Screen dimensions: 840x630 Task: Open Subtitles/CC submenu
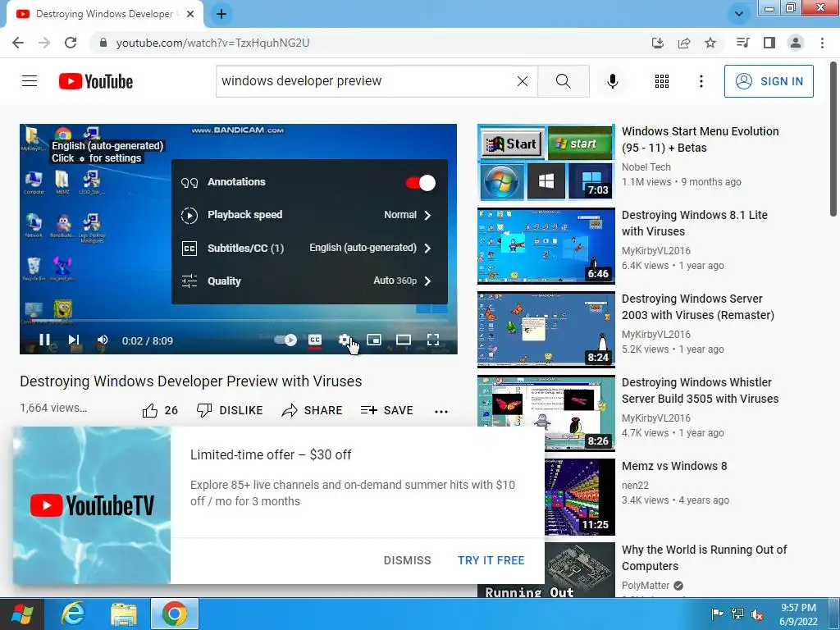309,248
